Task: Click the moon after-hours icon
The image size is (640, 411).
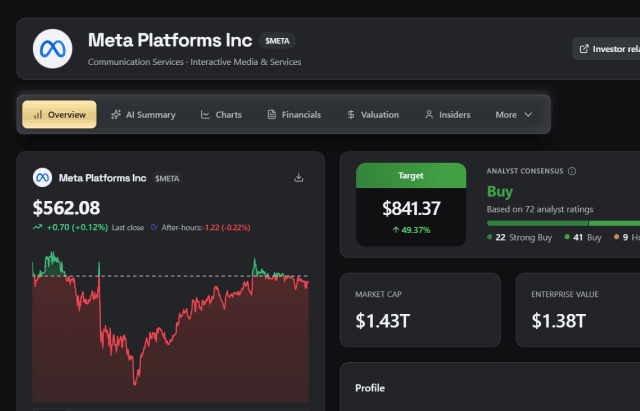Action: (154, 227)
